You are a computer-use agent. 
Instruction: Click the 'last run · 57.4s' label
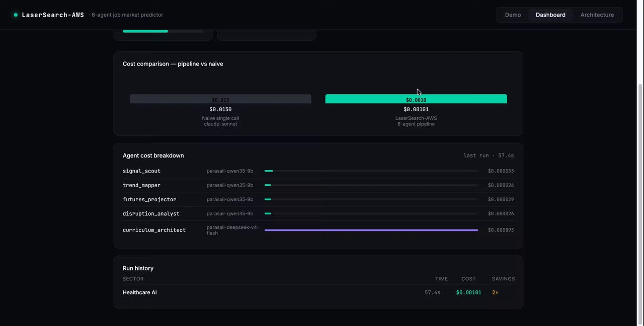pyautogui.click(x=489, y=155)
